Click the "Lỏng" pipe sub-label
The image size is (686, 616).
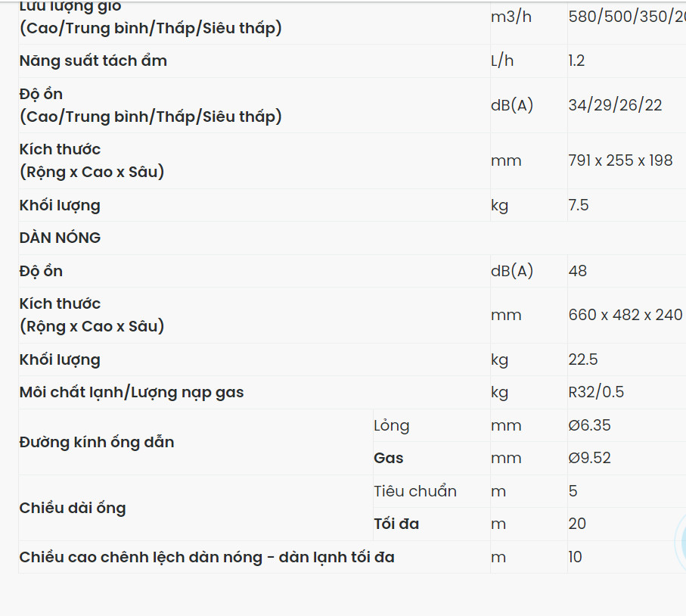click(x=391, y=425)
